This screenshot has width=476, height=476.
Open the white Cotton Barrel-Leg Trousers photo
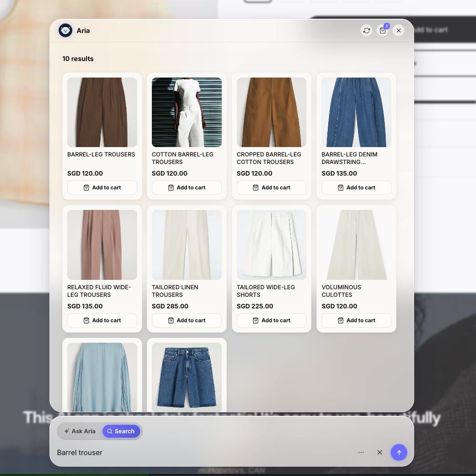coord(187,112)
